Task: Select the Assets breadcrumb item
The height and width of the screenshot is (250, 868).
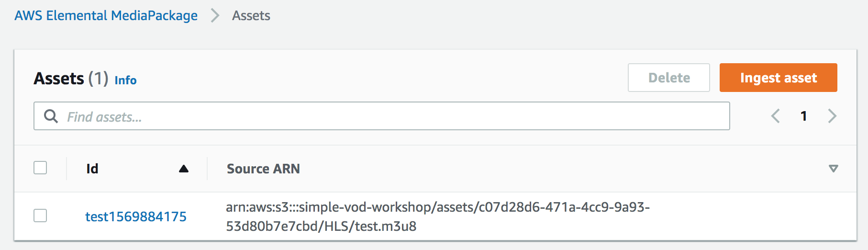Action: pos(251,16)
